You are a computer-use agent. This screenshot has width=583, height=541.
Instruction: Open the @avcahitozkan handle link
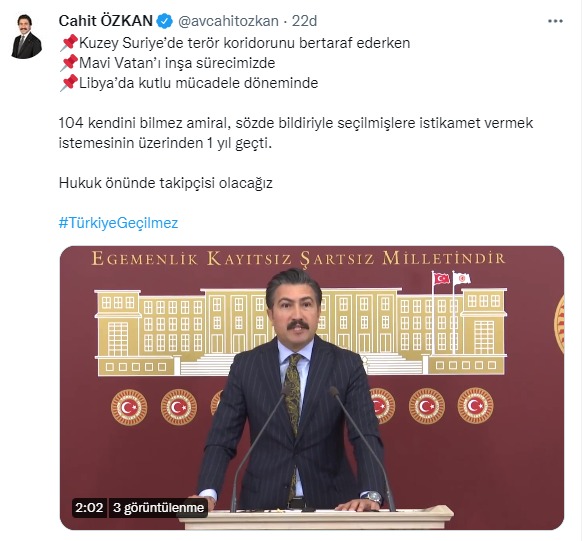pyautogui.click(x=228, y=21)
